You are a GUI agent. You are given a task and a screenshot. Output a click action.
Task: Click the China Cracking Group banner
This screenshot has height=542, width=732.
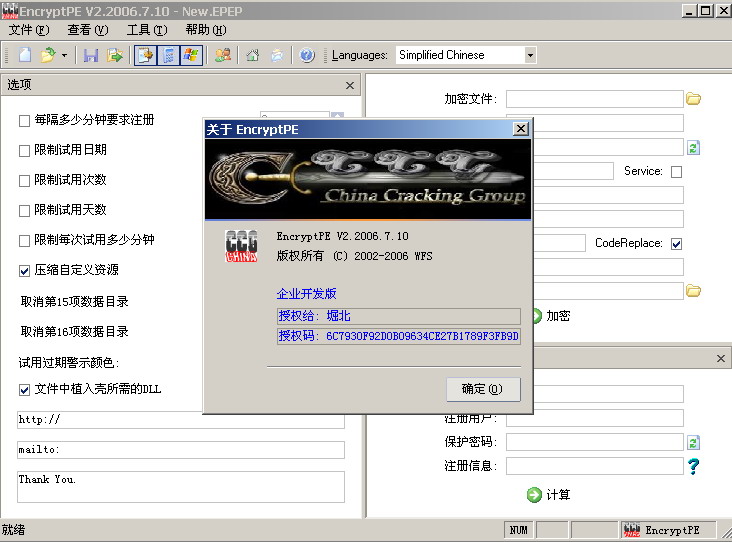(x=368, y=179)
